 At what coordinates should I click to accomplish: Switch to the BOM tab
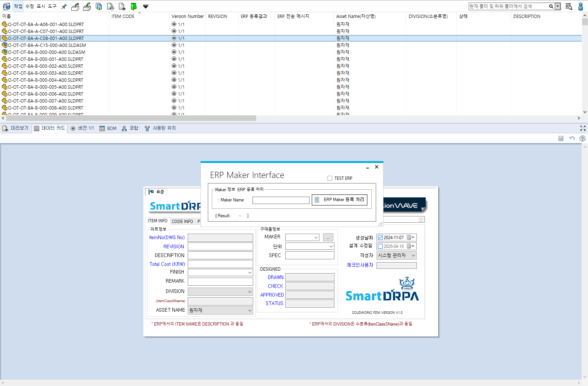(108, 128)
